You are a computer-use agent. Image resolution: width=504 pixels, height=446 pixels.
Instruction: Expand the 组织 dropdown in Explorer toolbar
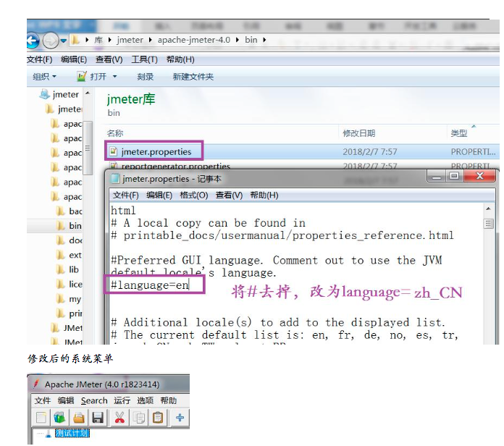tap(44, 77)
